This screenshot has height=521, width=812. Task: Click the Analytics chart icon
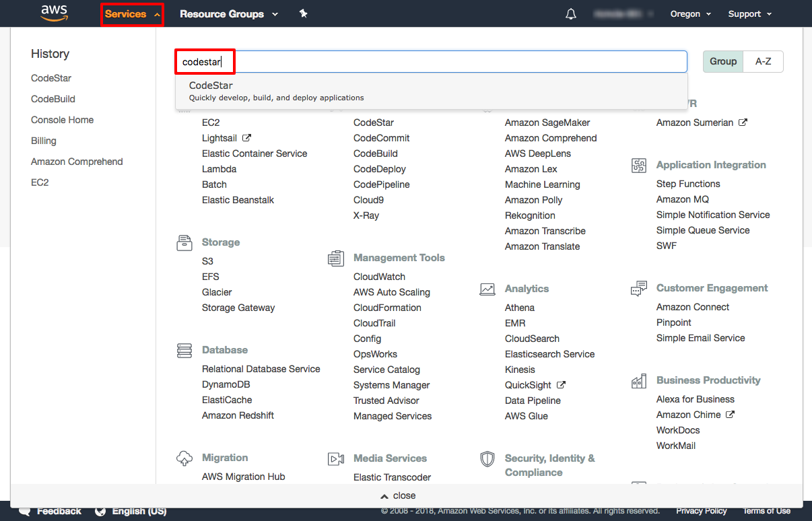487,289
